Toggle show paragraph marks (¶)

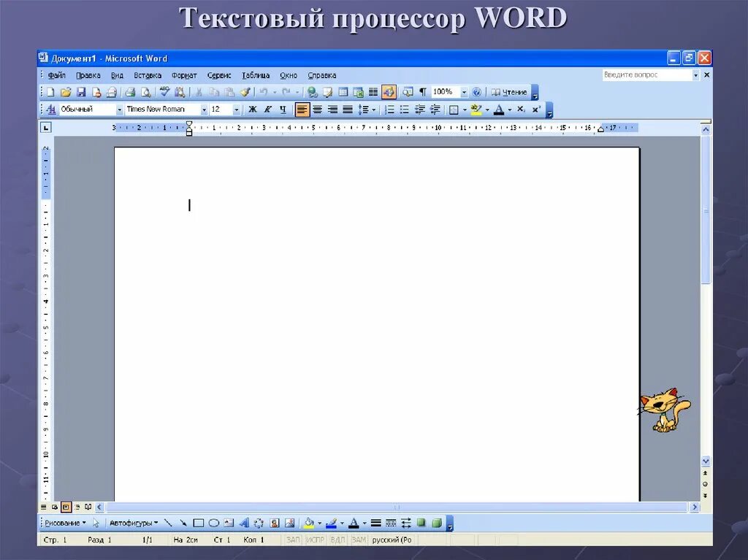(423, 92)
